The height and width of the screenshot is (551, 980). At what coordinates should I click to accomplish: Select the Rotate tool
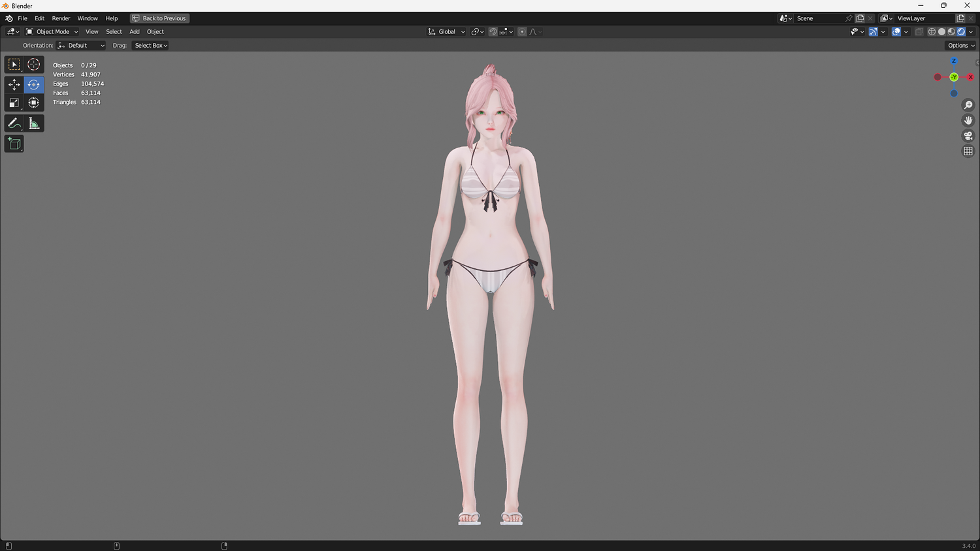click(x=34, y=85)
